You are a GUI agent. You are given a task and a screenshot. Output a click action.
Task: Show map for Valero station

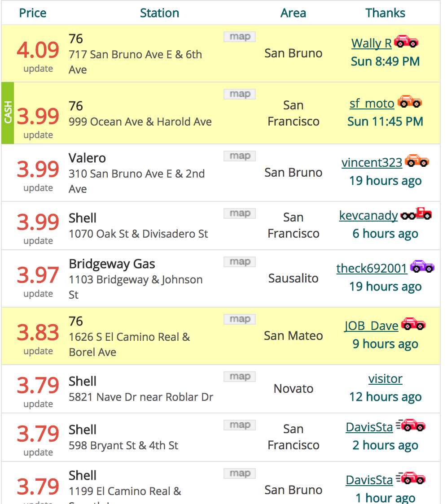tap(240, 156)
